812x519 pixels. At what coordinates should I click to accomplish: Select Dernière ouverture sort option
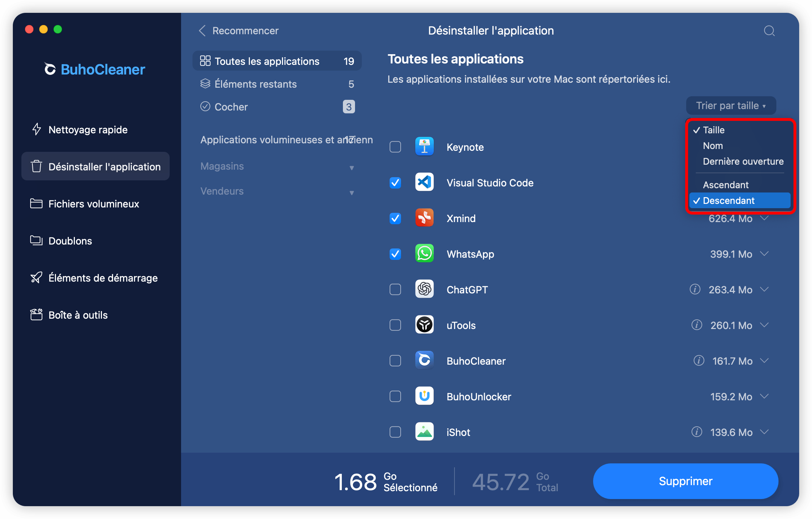pyautogui.click(x=740, y=161)
